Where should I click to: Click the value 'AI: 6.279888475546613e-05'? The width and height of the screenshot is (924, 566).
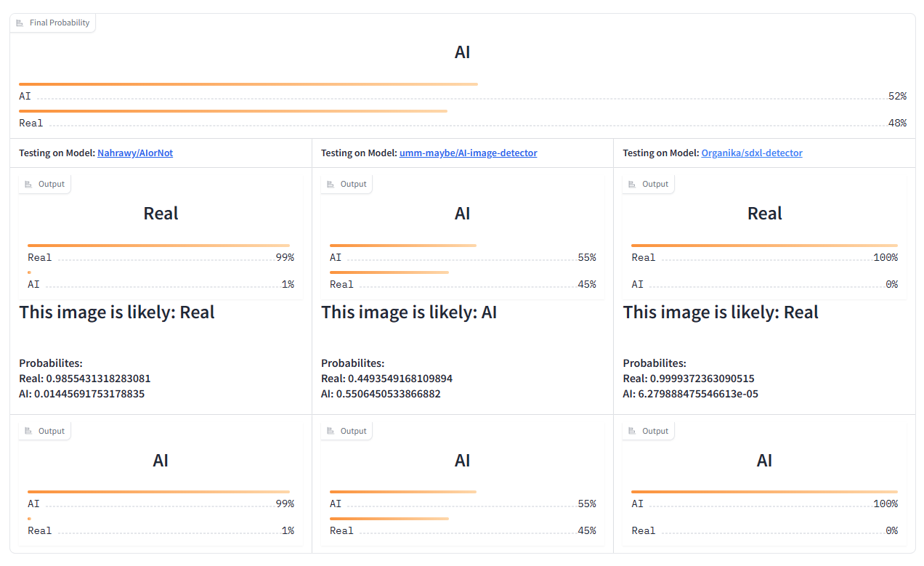coord(691,394)
